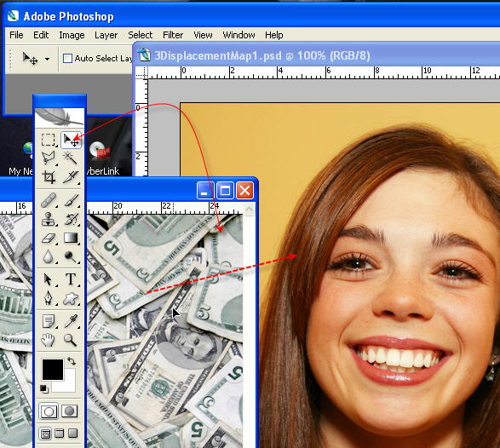500x448 pixels.
Task: Select the Pen tool
Action: [x=49, y=298]
